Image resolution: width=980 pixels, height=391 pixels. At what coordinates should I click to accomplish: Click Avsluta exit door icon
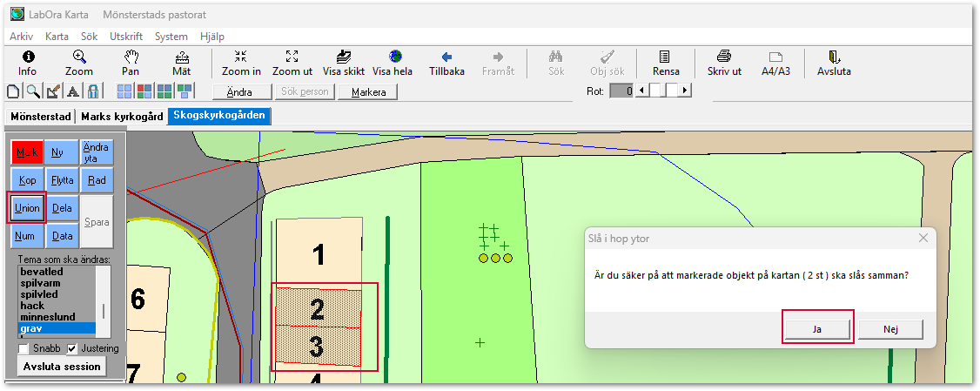pos(835,64)
